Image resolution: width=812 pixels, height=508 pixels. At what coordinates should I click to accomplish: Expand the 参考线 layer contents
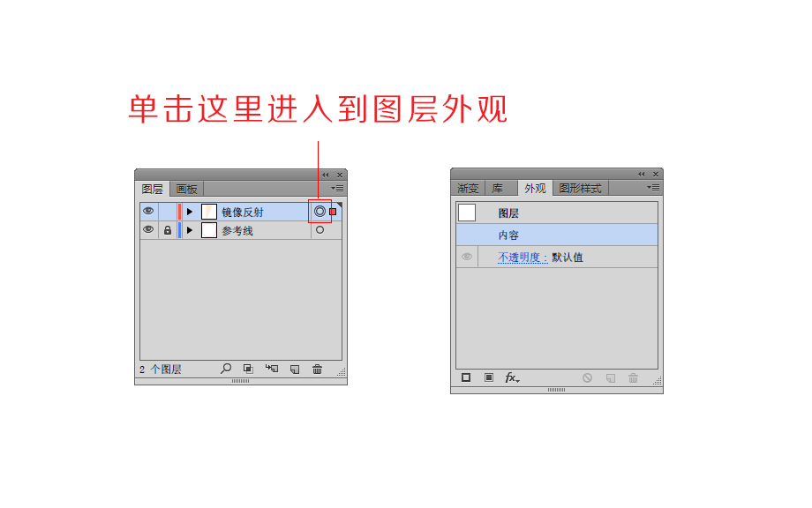[190, 230]
